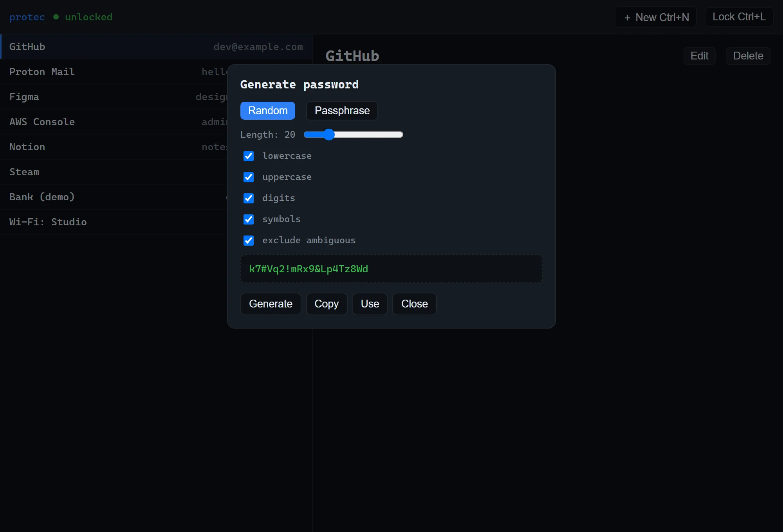The height and width of the screenshot is (532, 783).
Task: Toggle the exclude ambiguous checkbox
Action: [x=249, y=241]
